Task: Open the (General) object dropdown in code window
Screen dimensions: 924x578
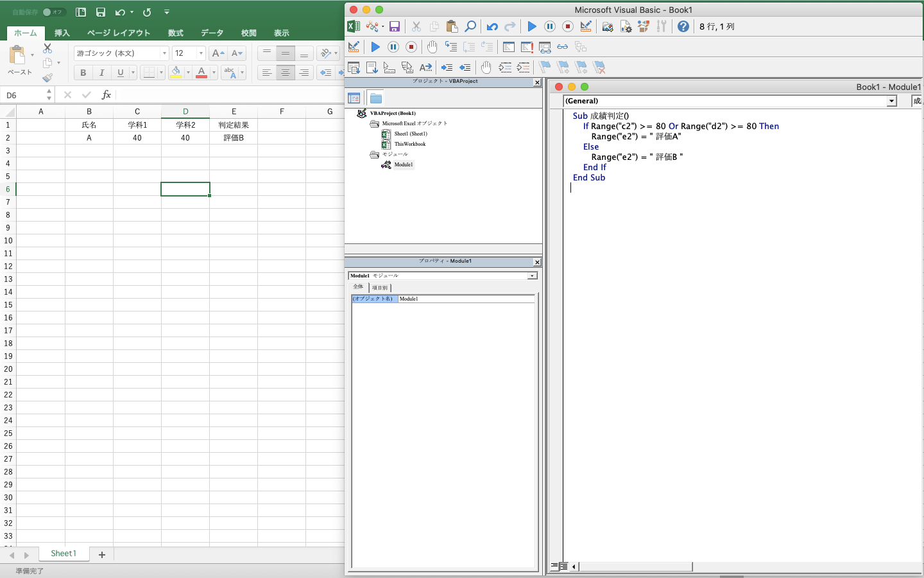Action: point(891,101)
